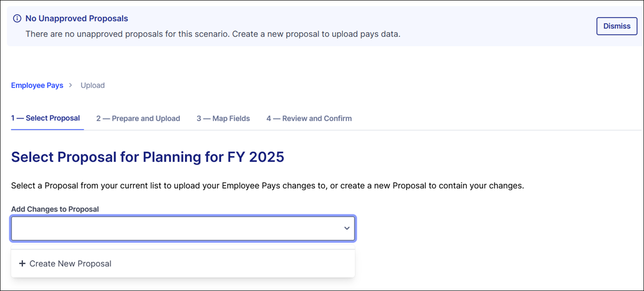Go to the 3 — Map Fields step
Image resolution: width=644 pixels, height=291 pixels.
[223, 118]
